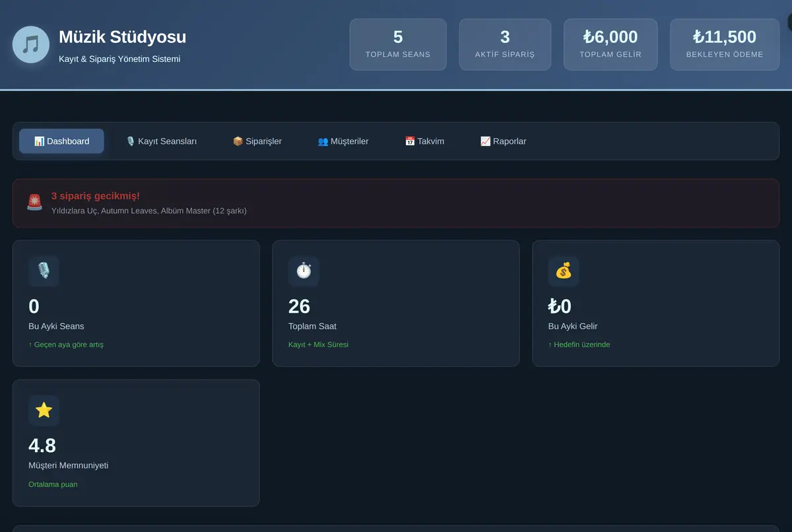This screenshot has width=792, height=532.
Task: Click the Bekleyen Ödeme ₺11,500 stat box
Action: tap(725, 44)
